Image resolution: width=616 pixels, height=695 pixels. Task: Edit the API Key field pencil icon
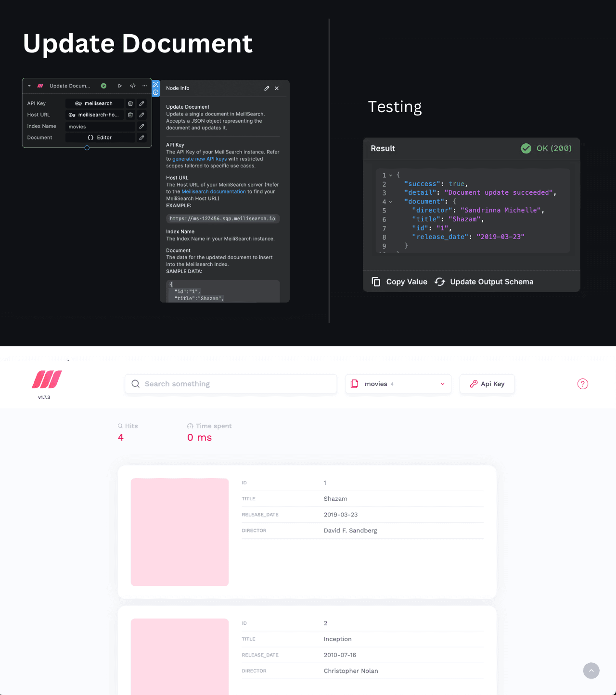click(x=142, y=103)
